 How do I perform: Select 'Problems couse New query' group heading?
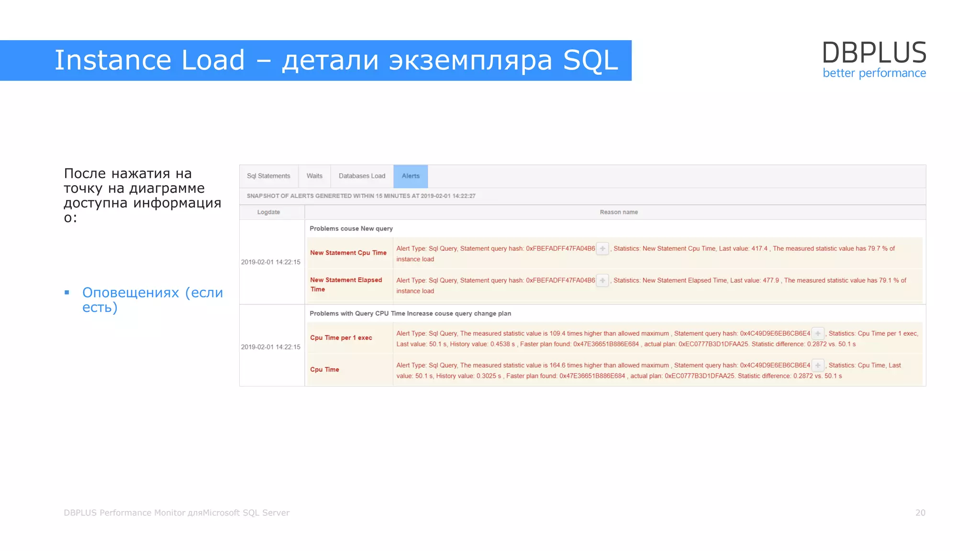pyautogui.click(x=351, y=229)
